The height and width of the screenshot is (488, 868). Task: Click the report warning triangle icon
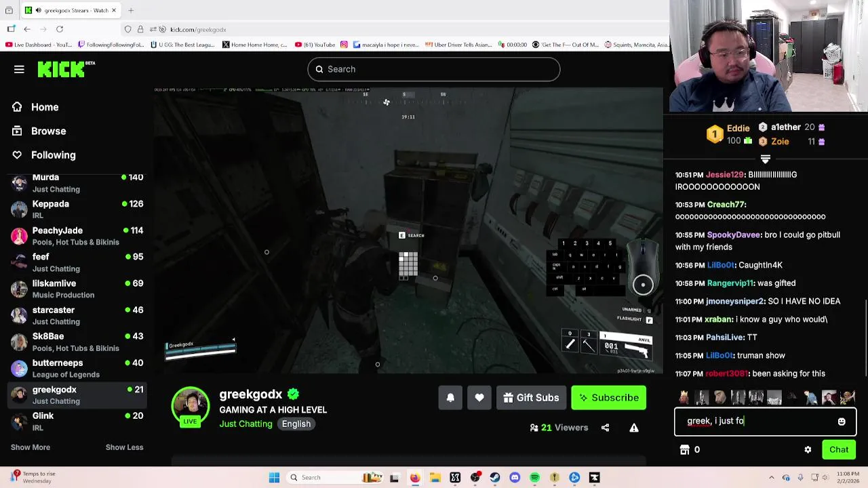coord(634,428)
